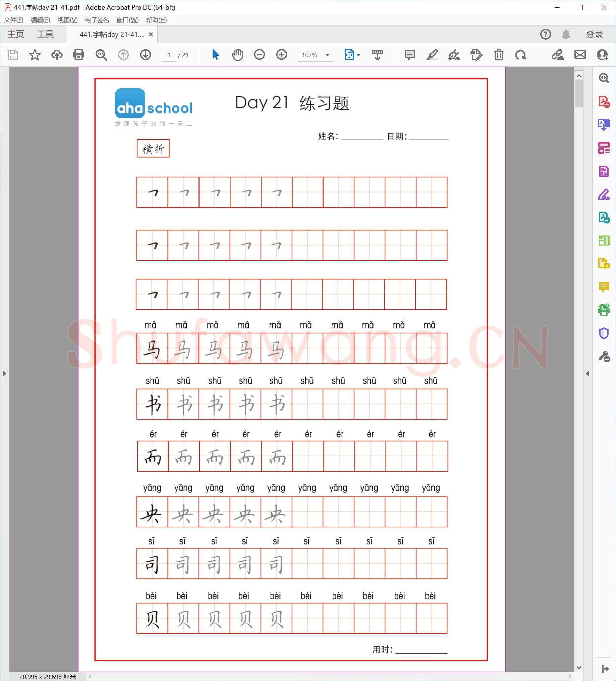This screenshot has width=616, height=681.
Task: Open the Comment tool in the sidebar
Action: click(x=605, y=287)
